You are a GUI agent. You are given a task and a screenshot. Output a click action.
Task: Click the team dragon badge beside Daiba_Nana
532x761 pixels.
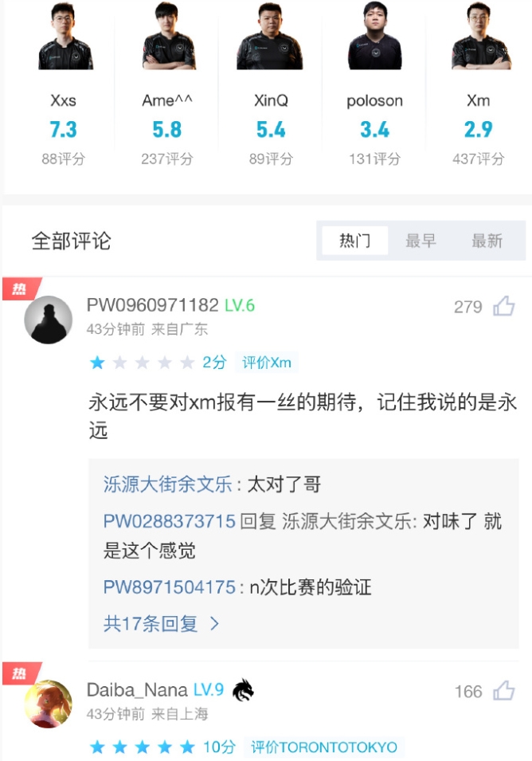243,690
